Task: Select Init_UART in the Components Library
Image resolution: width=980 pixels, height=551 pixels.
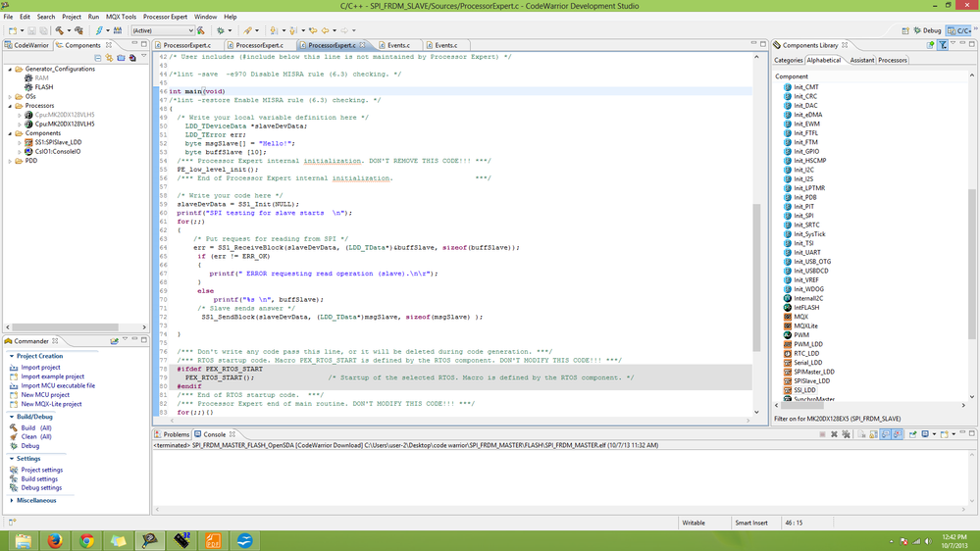Action: click(x=807, y=252)
